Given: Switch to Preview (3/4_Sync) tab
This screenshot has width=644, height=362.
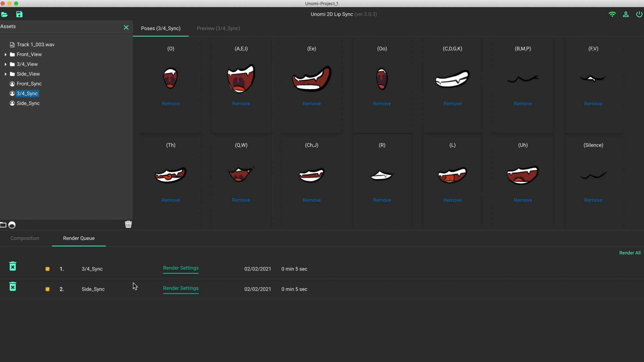Looking at the screenshot, I should [x=218, y=28].
